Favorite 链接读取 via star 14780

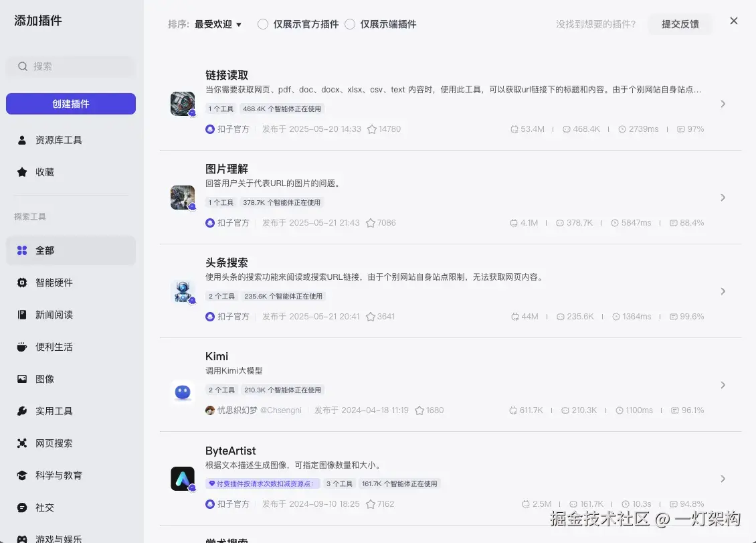(372, 129)
